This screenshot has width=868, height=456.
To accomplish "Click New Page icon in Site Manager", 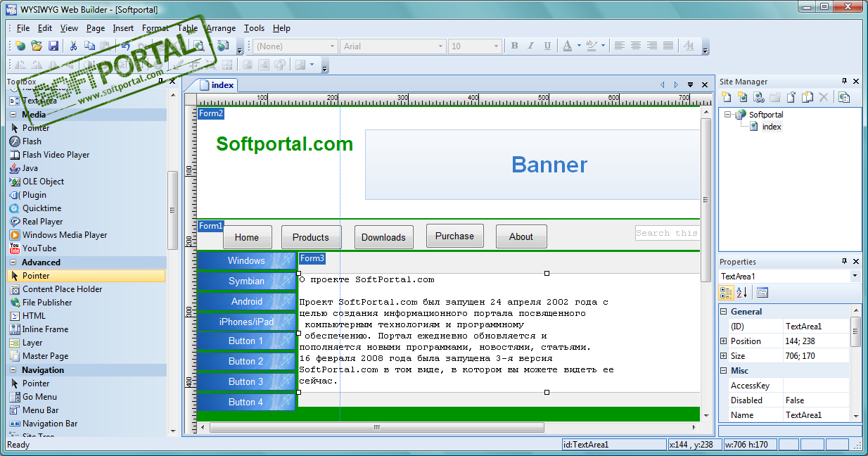I will click(x=727, y=97).
